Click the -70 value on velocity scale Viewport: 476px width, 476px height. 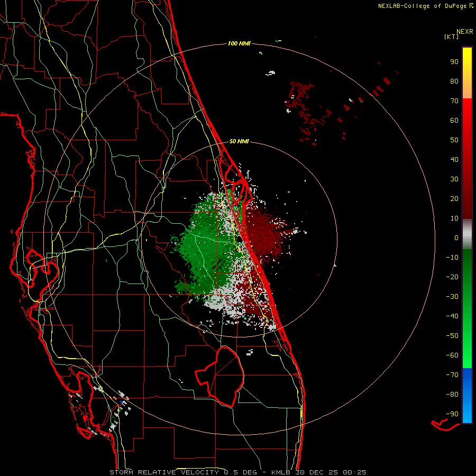(x=452, y=375)
